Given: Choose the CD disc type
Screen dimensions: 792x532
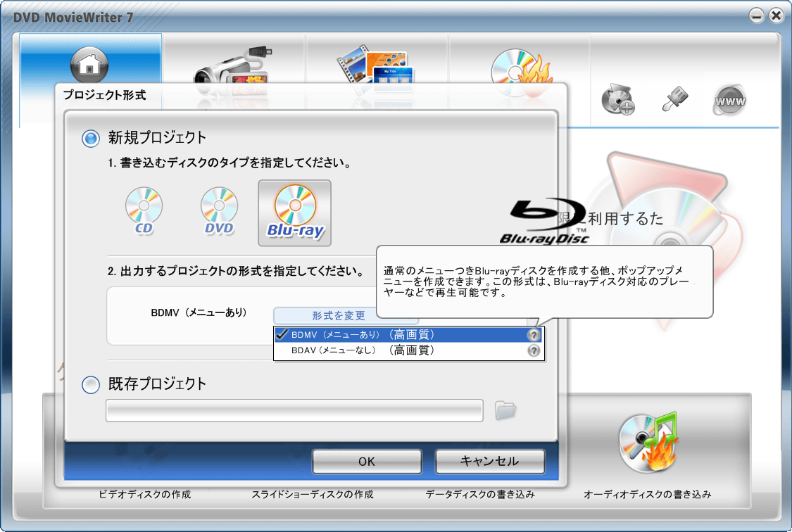Looking at the screenshot, I should click(144, 211).
